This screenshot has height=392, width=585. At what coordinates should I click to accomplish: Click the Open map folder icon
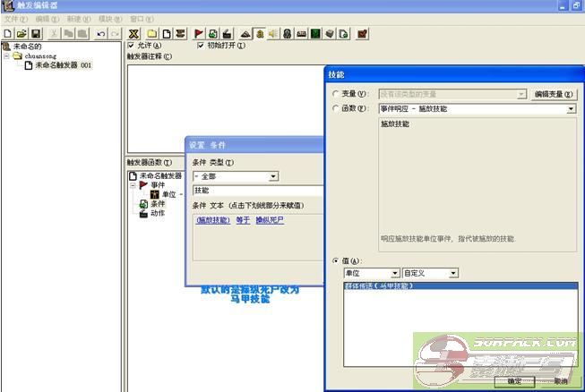21,34
